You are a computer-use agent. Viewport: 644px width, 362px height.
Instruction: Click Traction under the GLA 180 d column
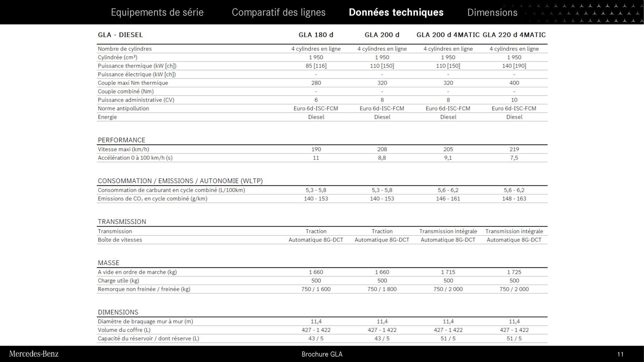(316, 231)
